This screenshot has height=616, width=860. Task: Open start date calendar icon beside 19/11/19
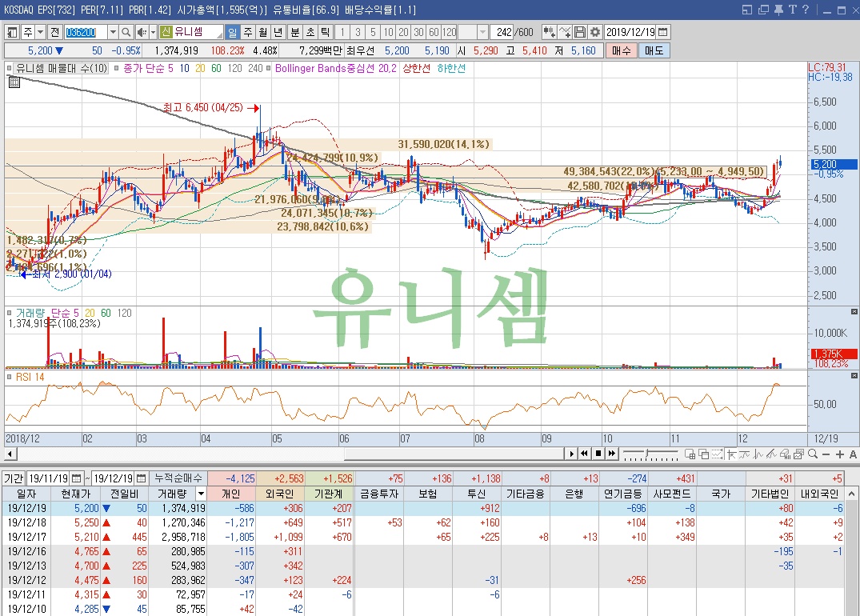77,478
